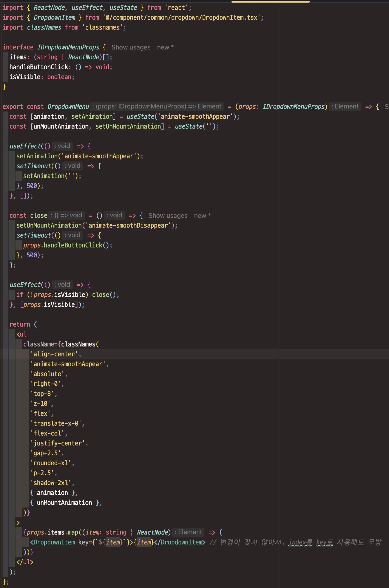Click the 'react' module string
The width and height of the screenshot is (389, 588).
pos(176,8)
